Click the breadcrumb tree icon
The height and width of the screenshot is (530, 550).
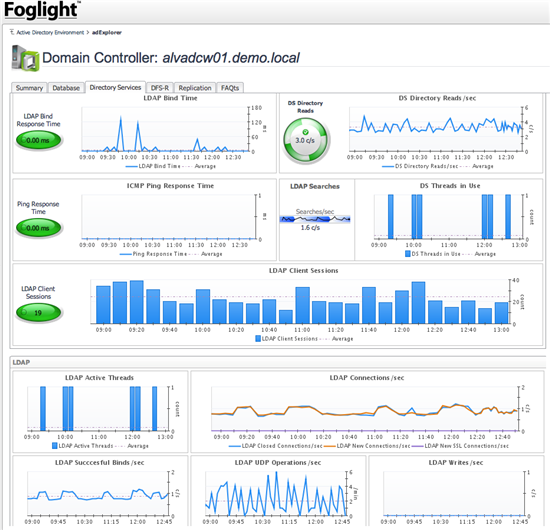[x=12, y=32]
